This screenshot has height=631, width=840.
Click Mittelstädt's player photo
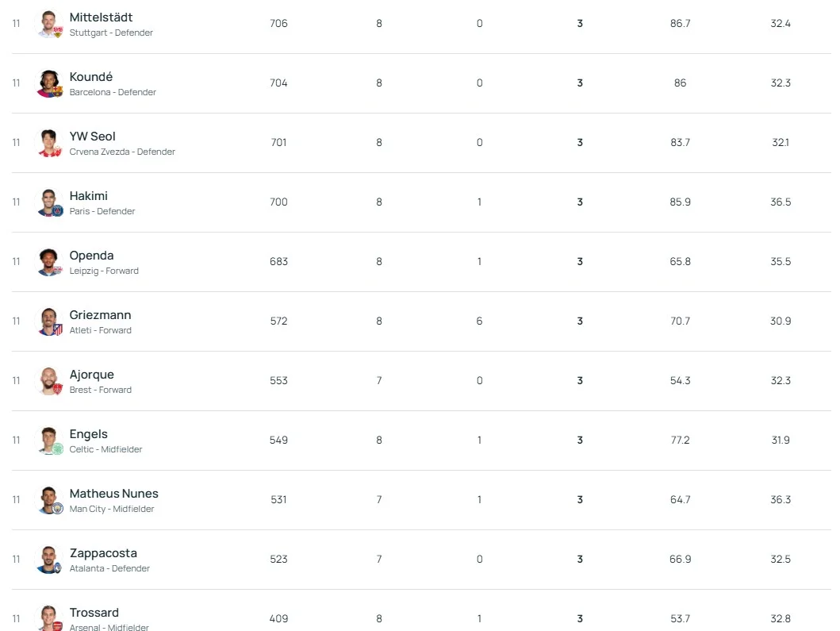(49, 24)
